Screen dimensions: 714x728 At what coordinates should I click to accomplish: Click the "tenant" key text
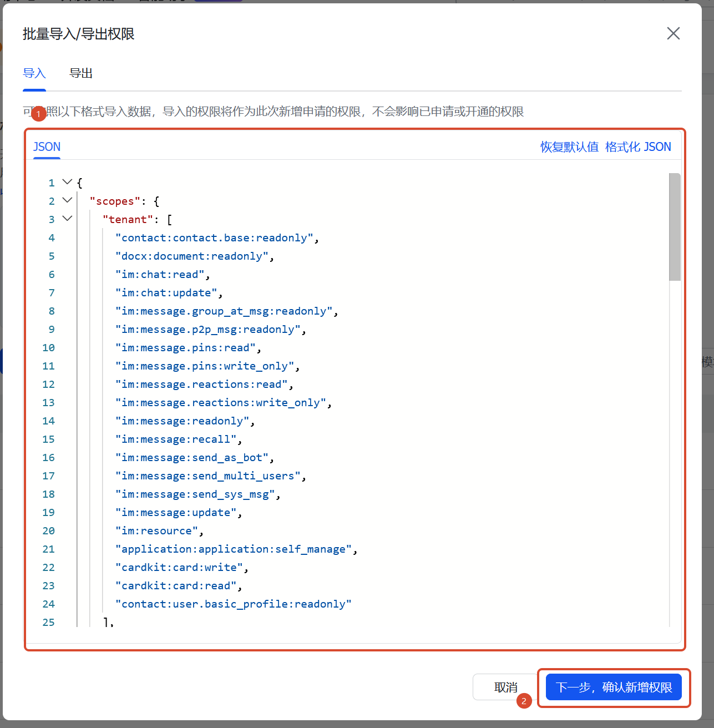[128, 220]
